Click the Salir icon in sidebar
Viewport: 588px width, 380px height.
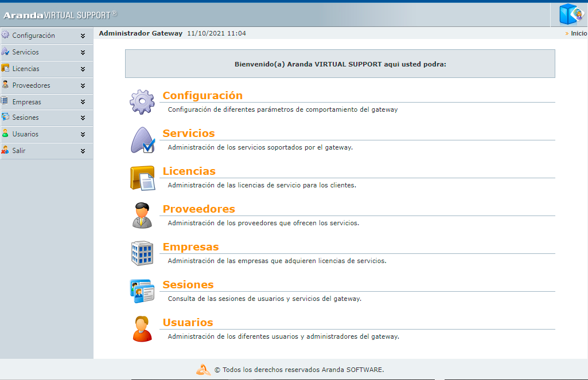(5, 150)
